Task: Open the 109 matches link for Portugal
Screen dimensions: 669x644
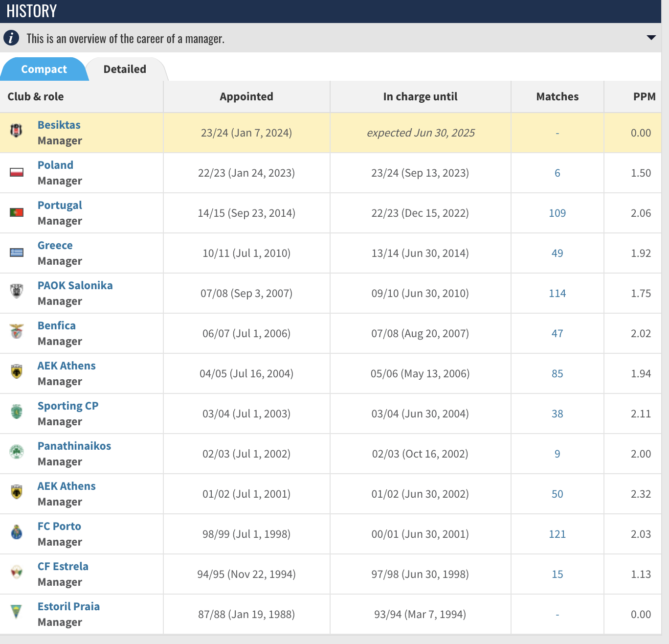Action: tap(557, 213)
